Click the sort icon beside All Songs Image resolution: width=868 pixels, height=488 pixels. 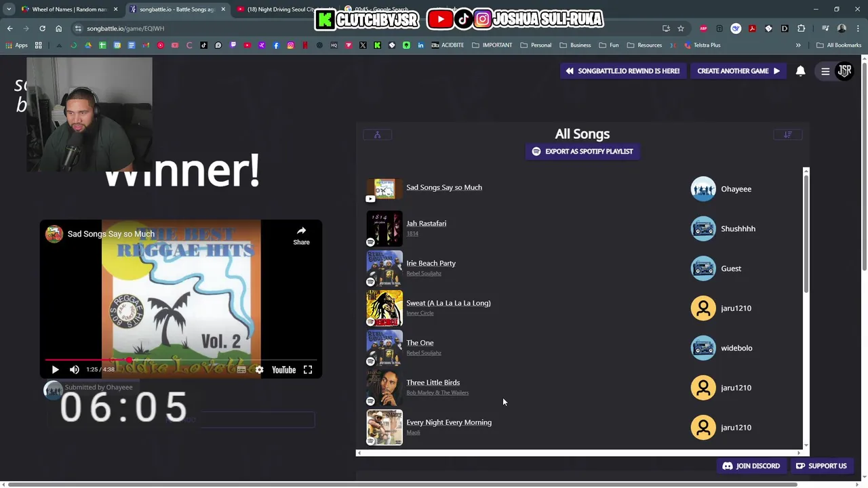(x=788, y=134)
